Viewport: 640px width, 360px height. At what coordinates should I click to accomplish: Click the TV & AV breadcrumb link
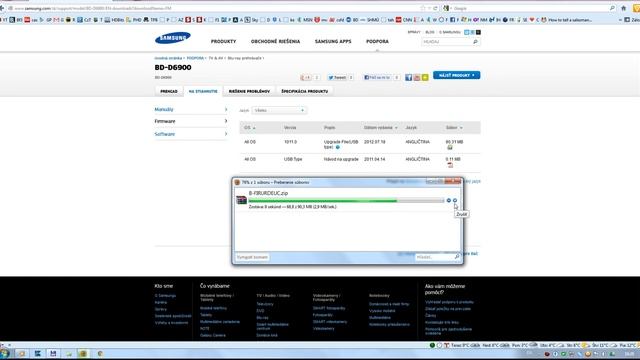pyautogui.click(x=216, y=58)
